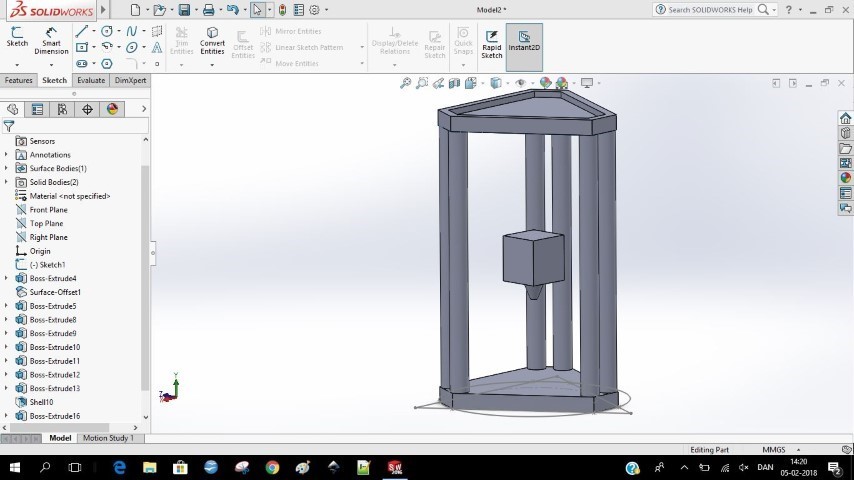The width and height of the screenshot is (854, 480).
Task: Click the Zoom to Fit magnifier icon
Action: (x=406, y=83)
